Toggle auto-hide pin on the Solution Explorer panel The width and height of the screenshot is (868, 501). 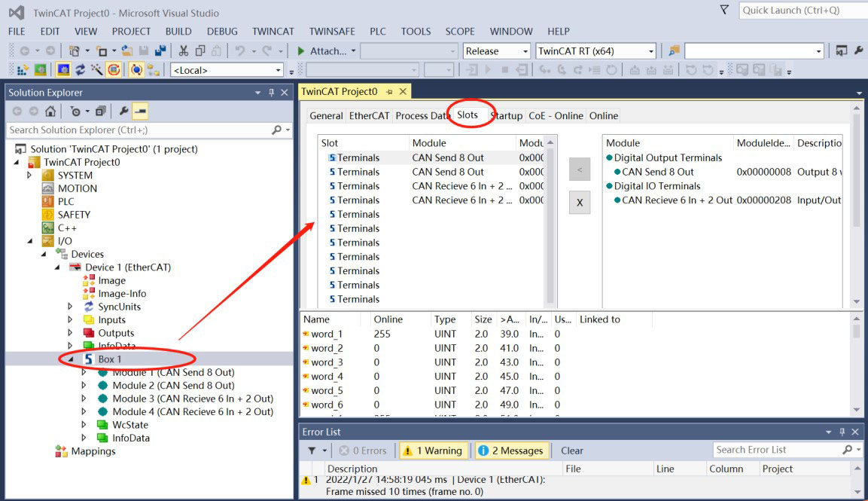(x=271, y=93)
